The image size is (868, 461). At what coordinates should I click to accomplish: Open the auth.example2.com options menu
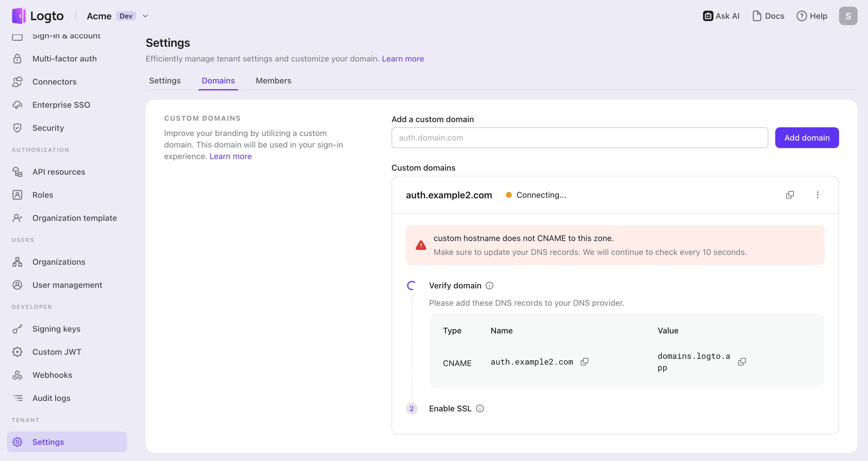tap(818, 195)
